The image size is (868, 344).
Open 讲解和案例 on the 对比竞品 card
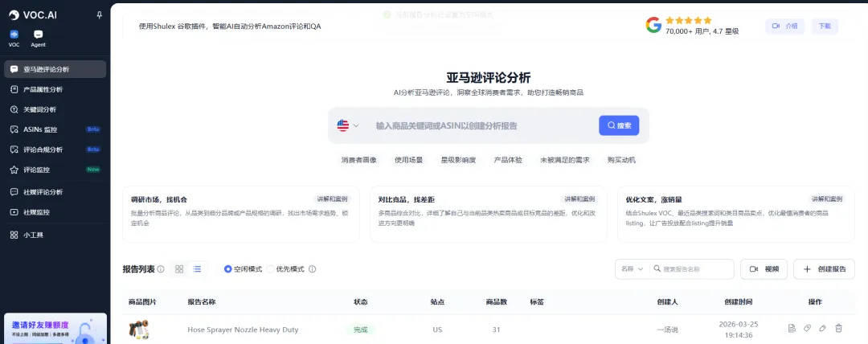click(x=579, y=199)
